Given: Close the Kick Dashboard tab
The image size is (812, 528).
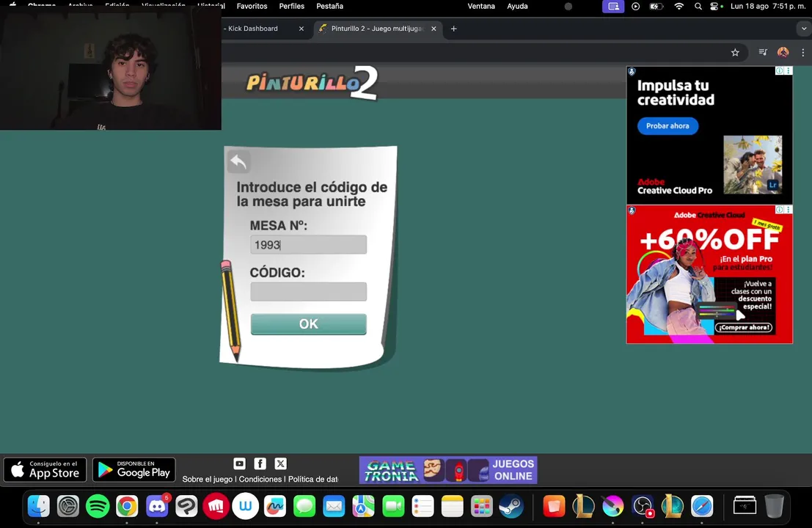Looking at the screenshot, I should point(301,29).
